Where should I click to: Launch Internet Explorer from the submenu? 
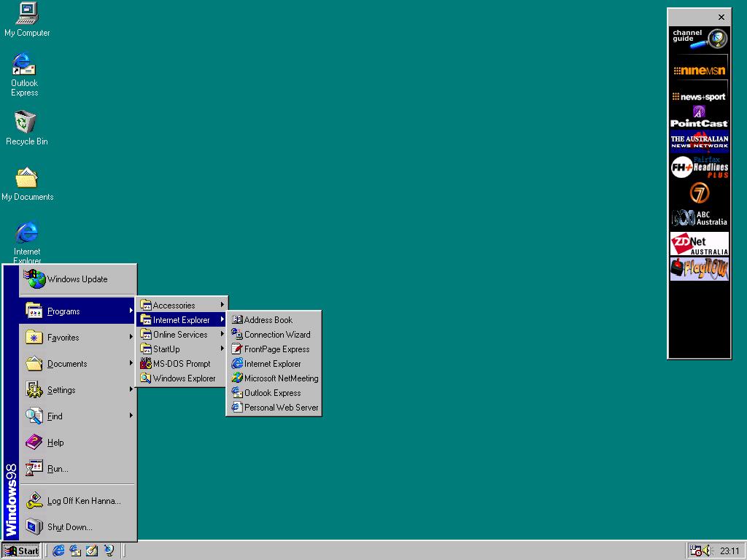click(x=274, y=363)
